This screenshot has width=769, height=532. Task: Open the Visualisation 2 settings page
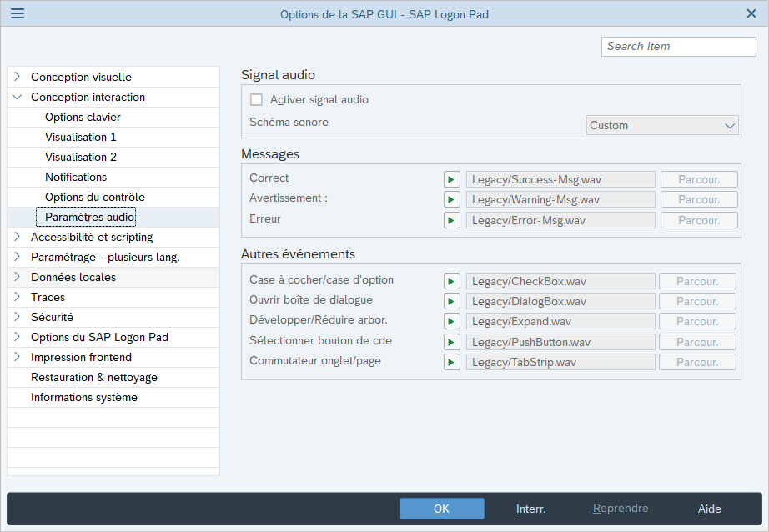81,157
